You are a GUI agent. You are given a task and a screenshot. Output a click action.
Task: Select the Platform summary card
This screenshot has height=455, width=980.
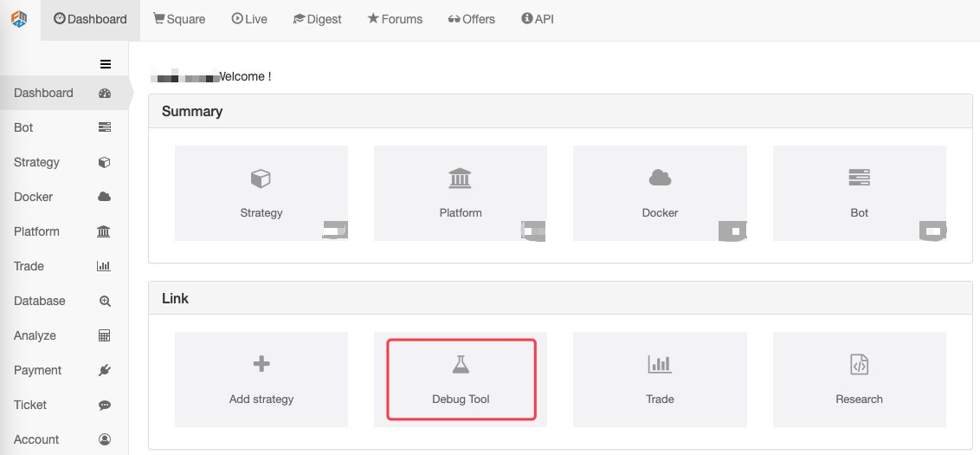point(461,193)
